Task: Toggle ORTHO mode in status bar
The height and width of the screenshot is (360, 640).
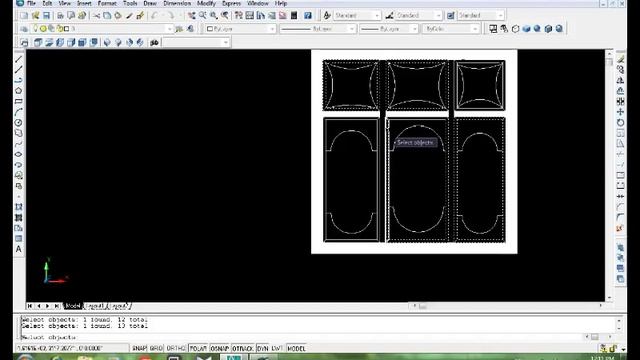Action: (176, 349)
